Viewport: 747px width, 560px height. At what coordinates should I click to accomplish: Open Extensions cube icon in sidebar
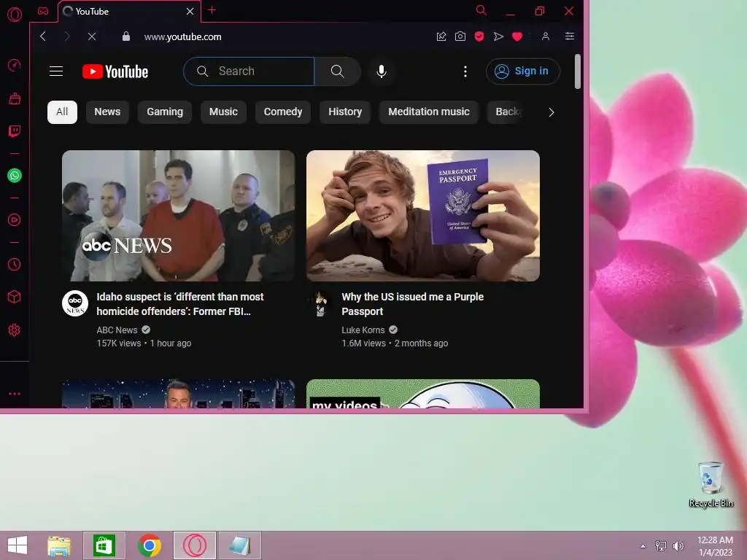pyautogui.click(x=15, y=297)
